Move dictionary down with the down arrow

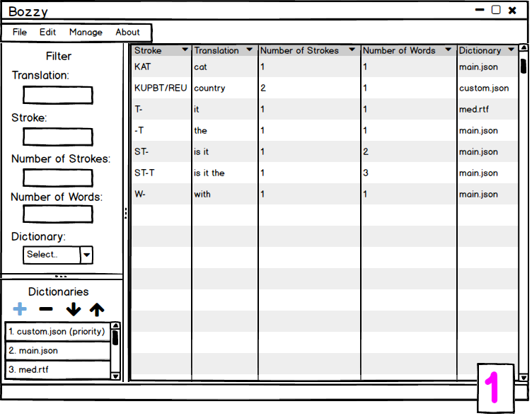74,309
